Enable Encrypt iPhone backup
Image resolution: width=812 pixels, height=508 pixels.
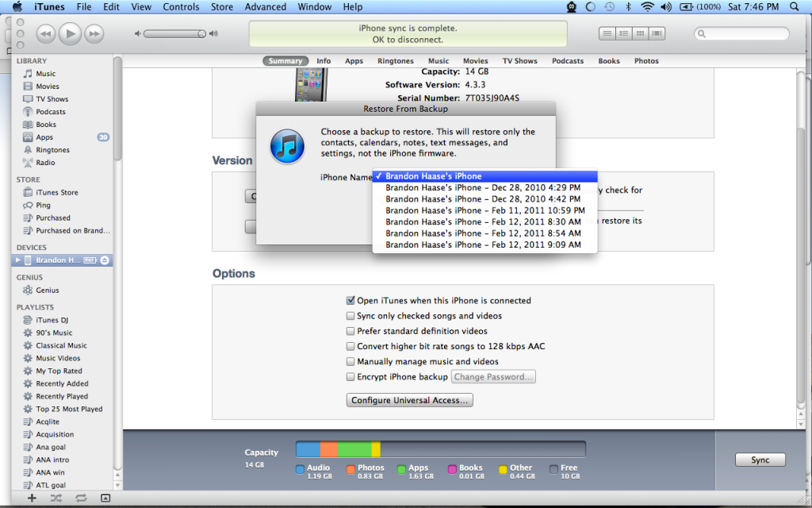point(350,377)
